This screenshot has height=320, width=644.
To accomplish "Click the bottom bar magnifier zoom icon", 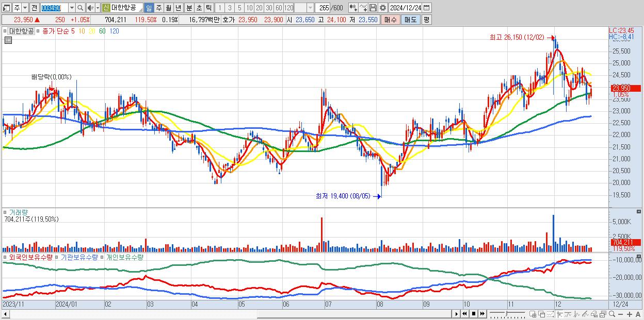I will (612, 314).
